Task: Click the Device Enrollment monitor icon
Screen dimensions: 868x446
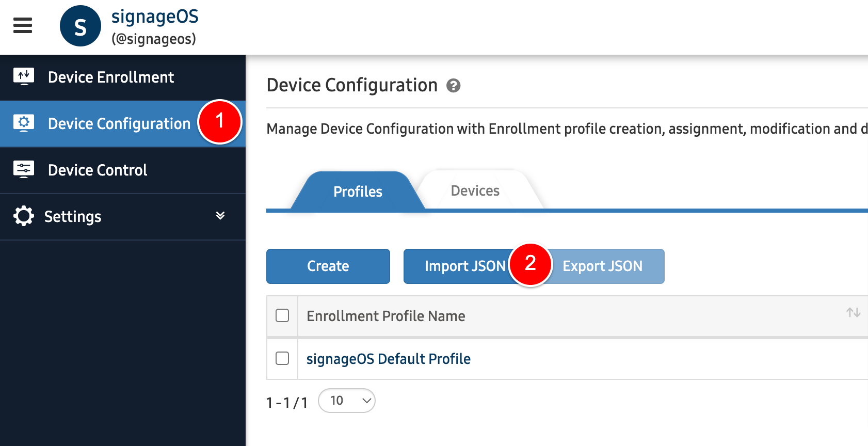Action: (x=24, y=77)
